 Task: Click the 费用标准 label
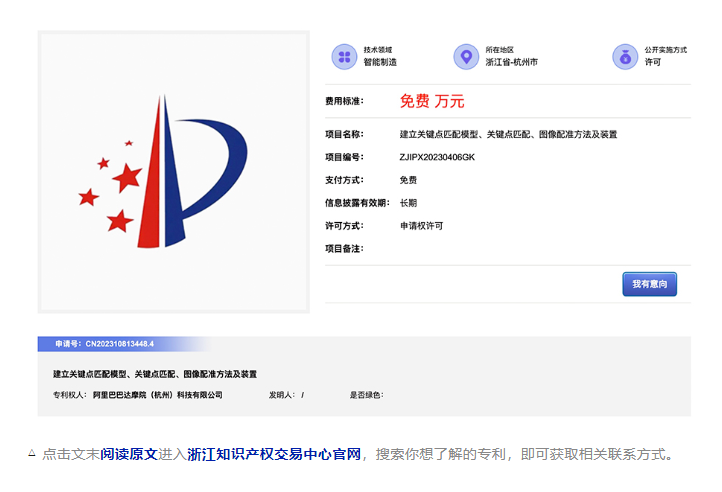click(344, 101)
